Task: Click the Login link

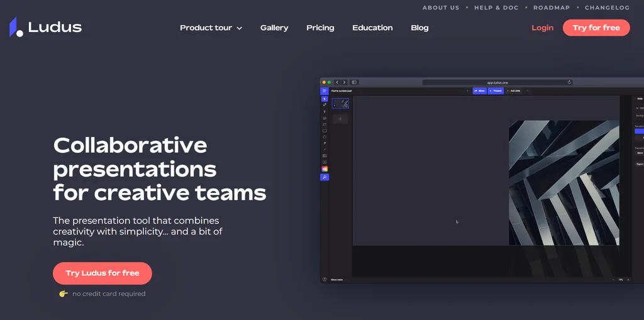Action: click(542, 28)
